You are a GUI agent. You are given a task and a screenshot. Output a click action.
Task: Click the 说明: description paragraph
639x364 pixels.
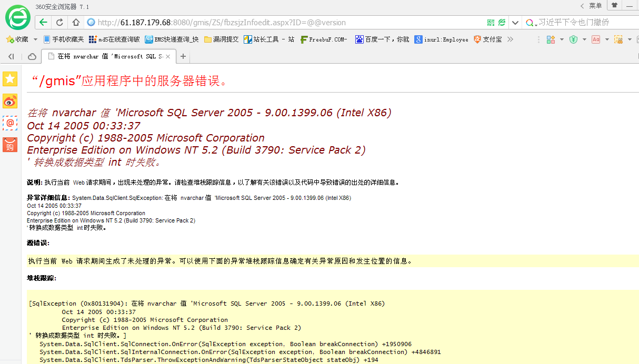point(213,183)
